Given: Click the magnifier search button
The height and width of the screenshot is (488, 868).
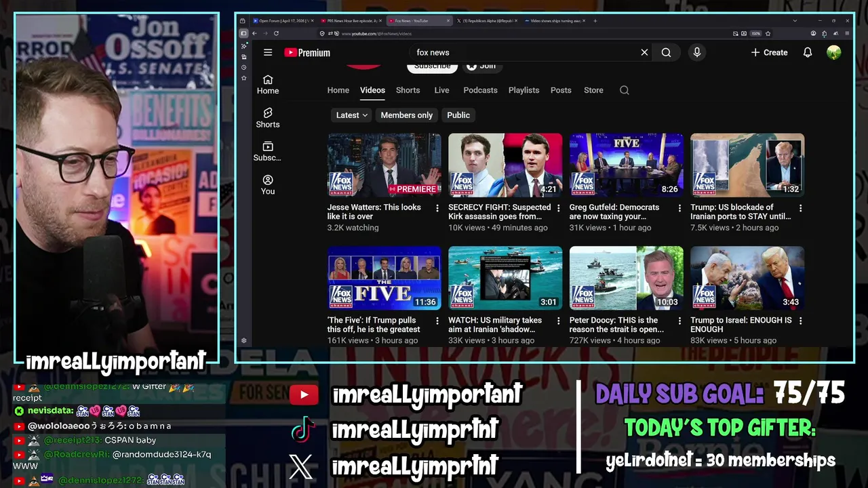Looking at the screenshot, I should click(x=666, y=52).
